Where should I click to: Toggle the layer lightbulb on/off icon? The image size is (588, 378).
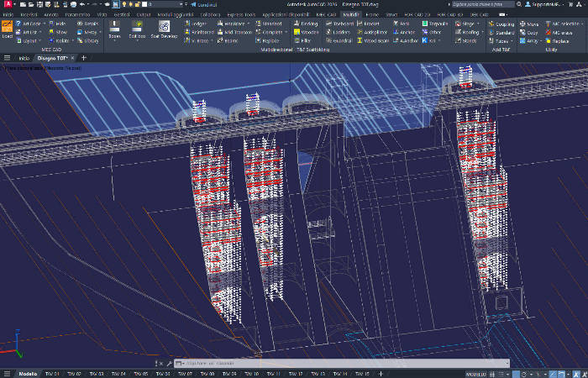tap(124, 4)
